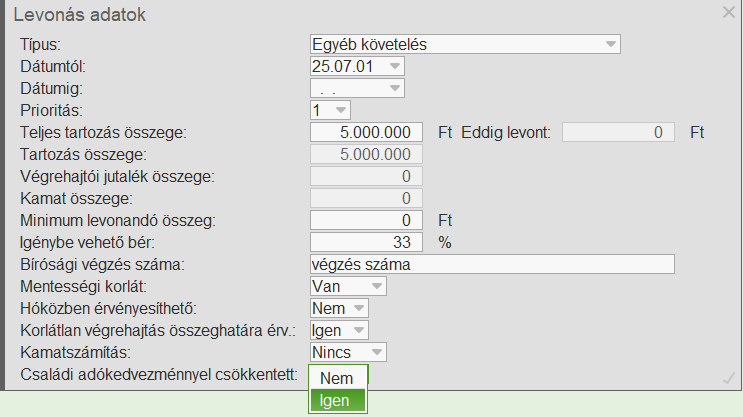Select Igen in the open list

[x=337, y=401]
